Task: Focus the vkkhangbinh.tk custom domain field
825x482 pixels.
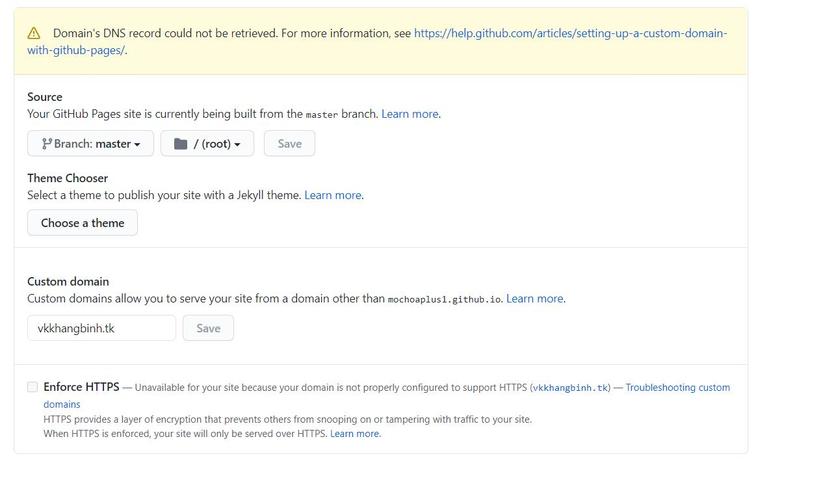Action: tap(101, 328)
